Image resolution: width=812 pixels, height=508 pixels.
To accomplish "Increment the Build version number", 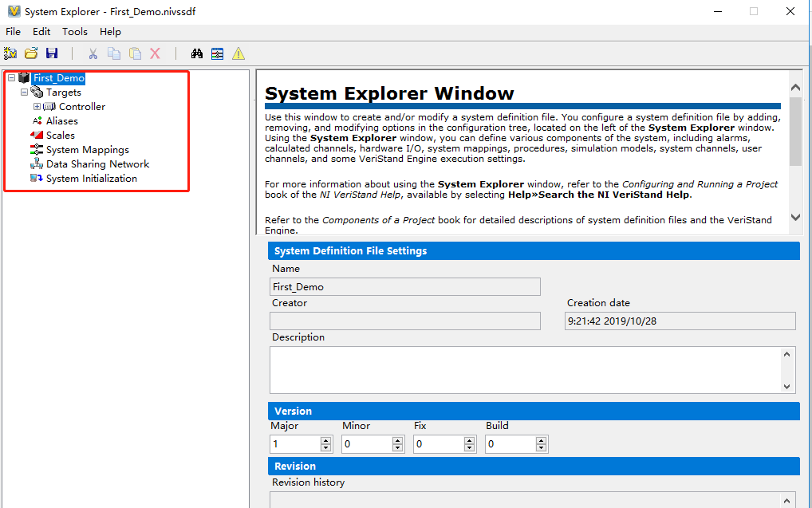I will (x=541, y=440).
